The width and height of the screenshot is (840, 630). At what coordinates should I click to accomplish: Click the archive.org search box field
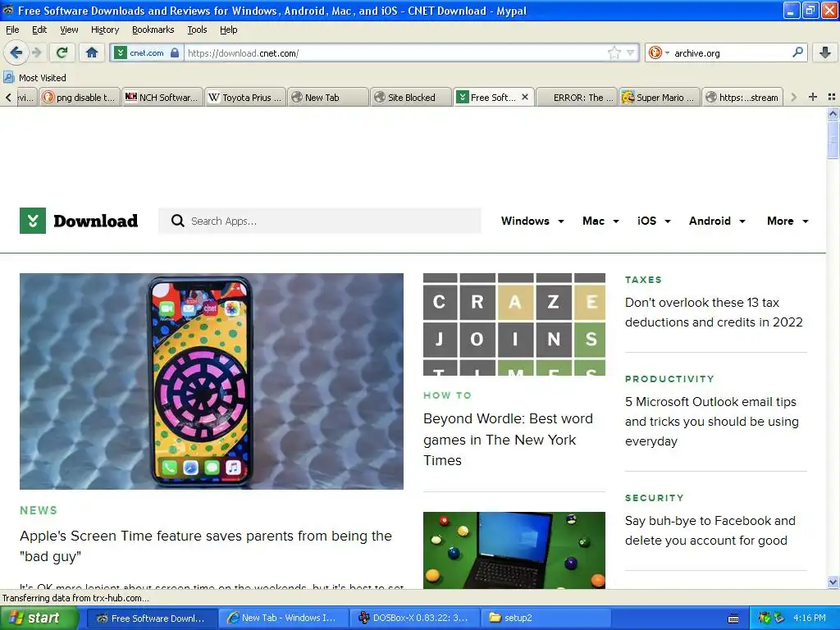731,52
